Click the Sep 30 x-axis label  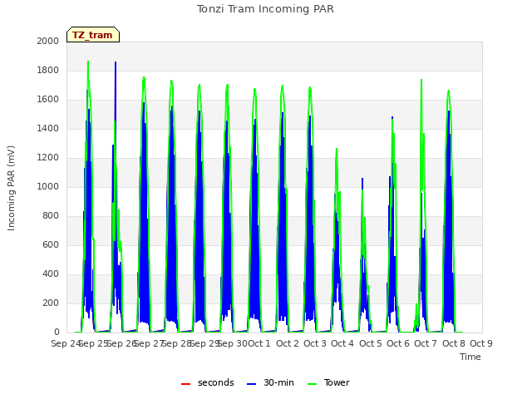point(232,343)
